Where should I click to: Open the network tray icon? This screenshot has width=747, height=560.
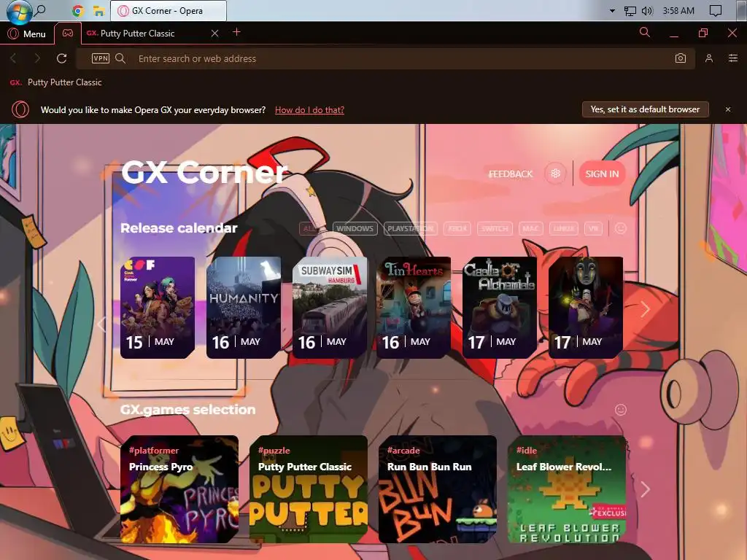tap(630, 10)
